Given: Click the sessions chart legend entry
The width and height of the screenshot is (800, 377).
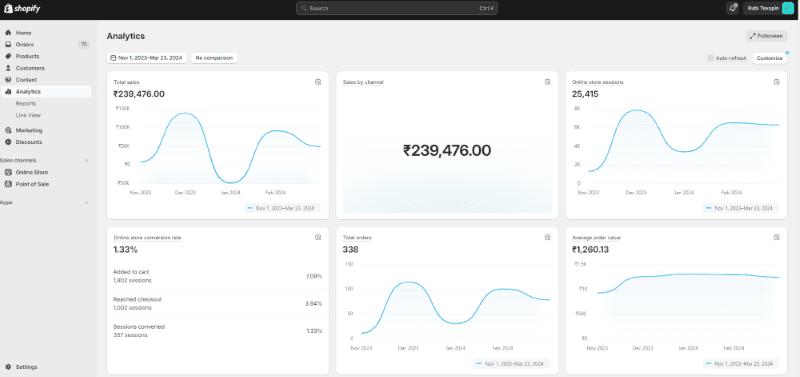Looking at the screenshot, I should click(x=741, y=208).
